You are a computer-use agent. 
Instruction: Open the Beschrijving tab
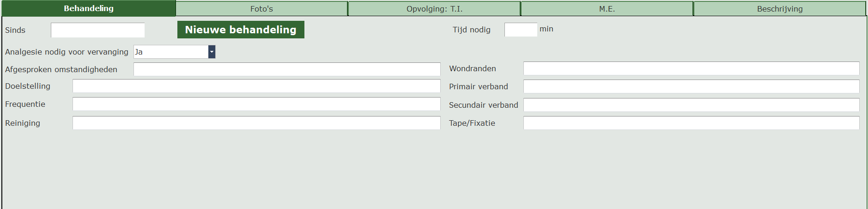[780, 9]
